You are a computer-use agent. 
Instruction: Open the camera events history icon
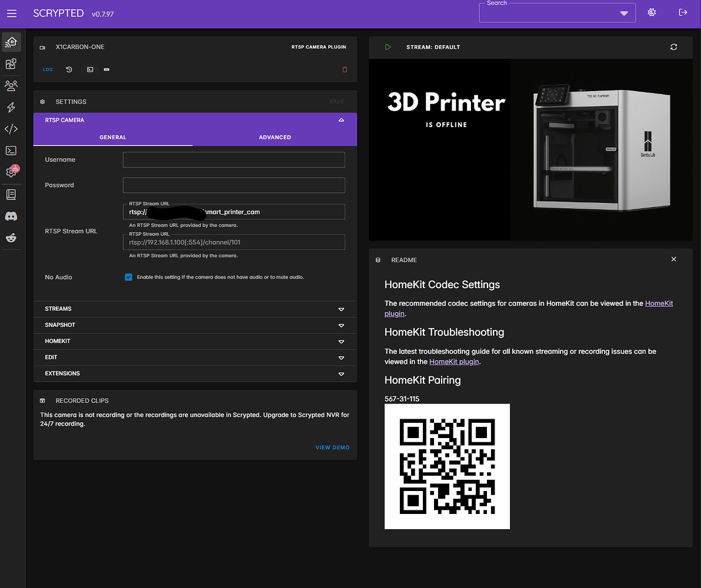point(69,69)
